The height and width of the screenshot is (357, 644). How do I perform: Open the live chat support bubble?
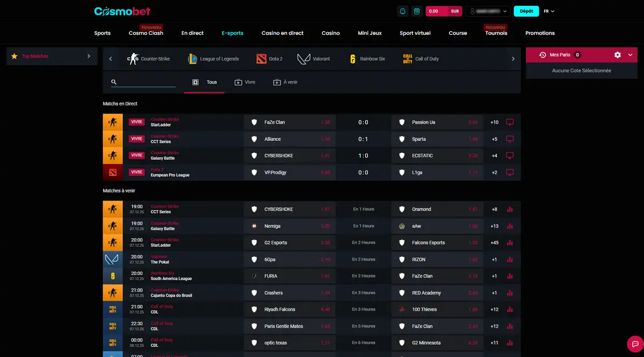click(x=635, y=344)
